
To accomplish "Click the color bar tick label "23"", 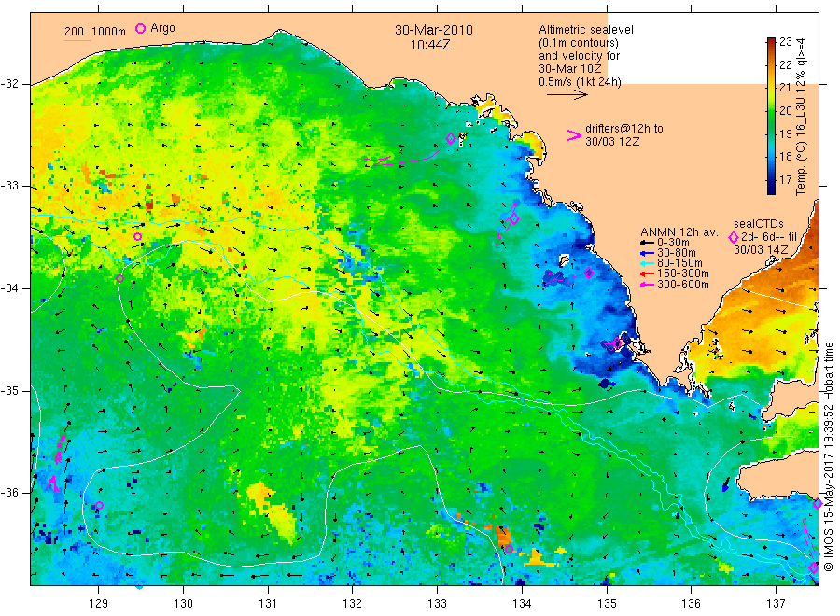I will coord(785,42).
